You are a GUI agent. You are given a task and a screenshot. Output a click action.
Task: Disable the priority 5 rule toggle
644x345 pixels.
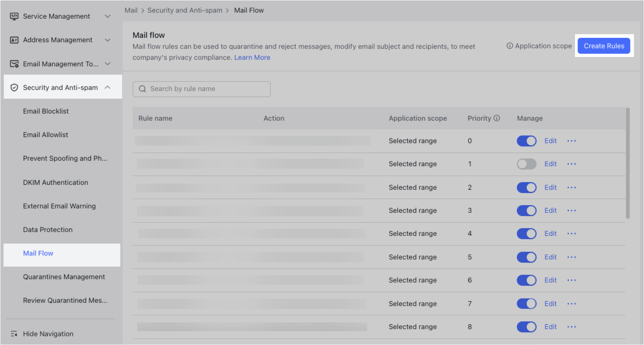(527, 257)
